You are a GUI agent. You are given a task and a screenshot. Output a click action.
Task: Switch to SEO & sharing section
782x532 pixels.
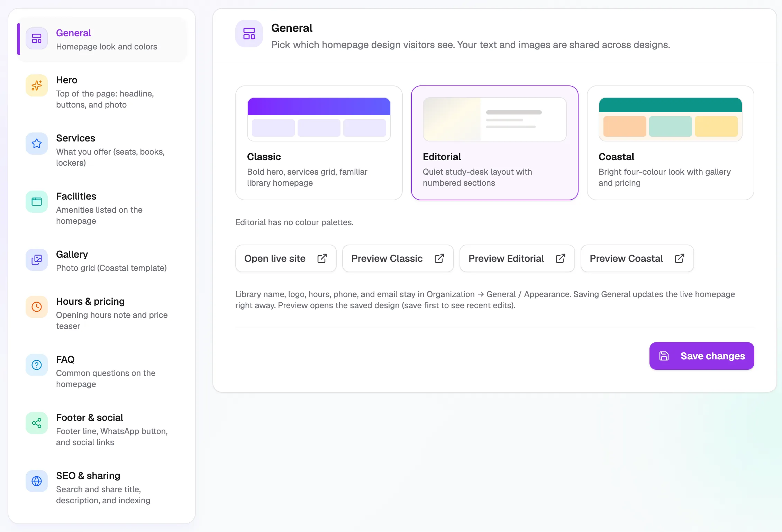102,488
